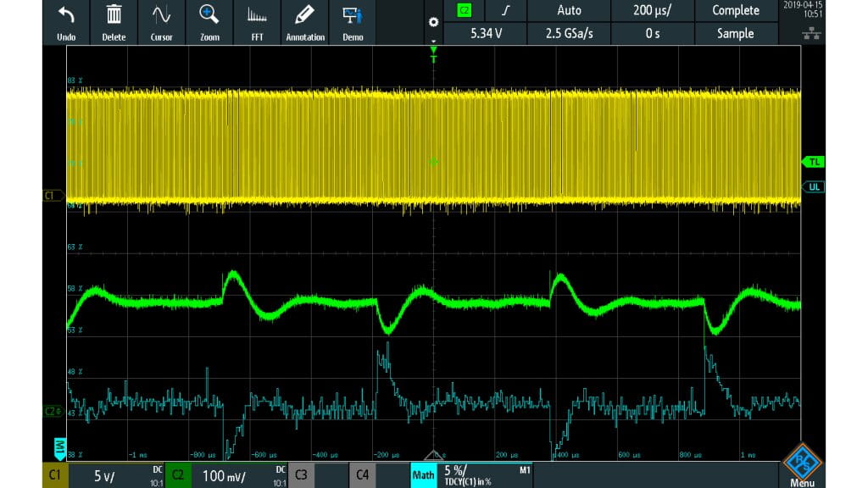This screenshot has height=488, width=868.
Task: Open the Demo mode
Action: tap(353, 21)
